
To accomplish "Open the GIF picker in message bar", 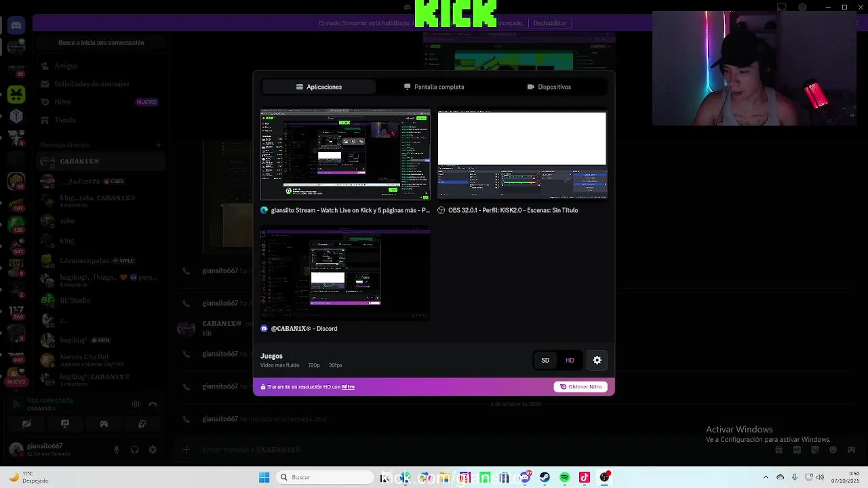I will pos(797,449).
